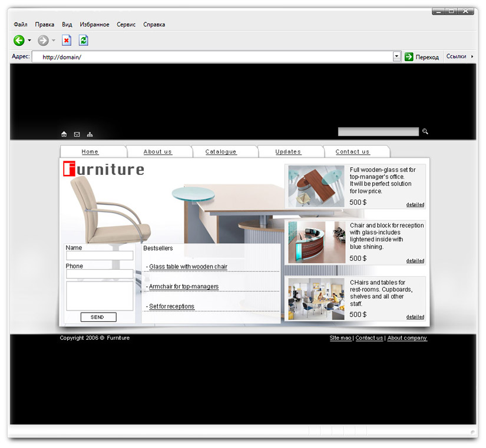This screenshot has width=486, height=448.
Task: Click the browser Back arrow button
Action: [19, 41]
